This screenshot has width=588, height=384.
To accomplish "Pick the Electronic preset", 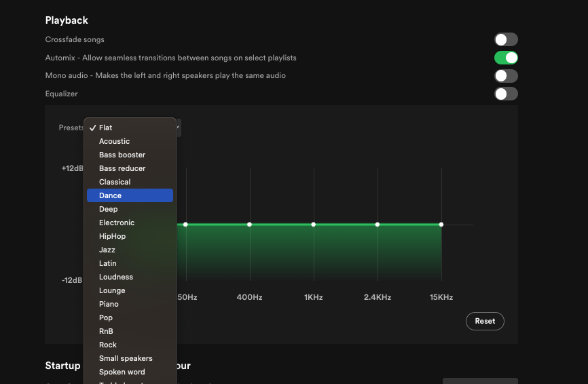I will (130, 223).
